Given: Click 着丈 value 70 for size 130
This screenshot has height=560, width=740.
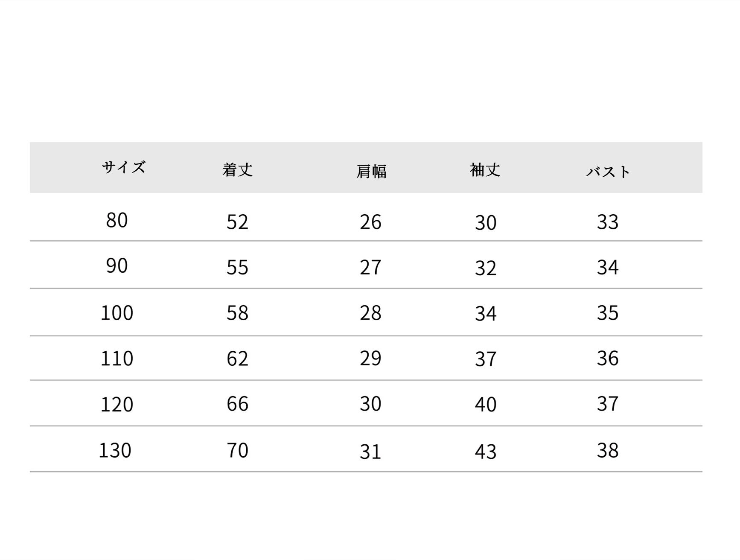Looking at the screenshot, I should [x=237, y=450].
